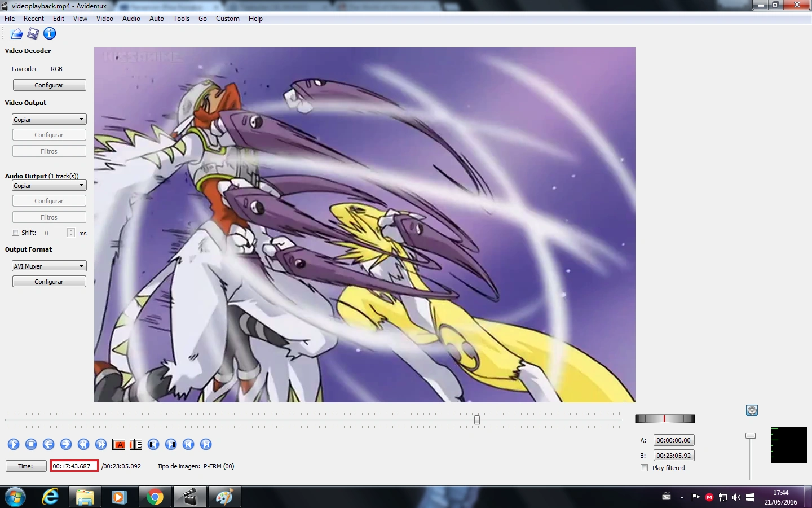Click the video timeline seek slider handle
The height and width of the screenshot is (508, 812).
click(x=477, y=420)
